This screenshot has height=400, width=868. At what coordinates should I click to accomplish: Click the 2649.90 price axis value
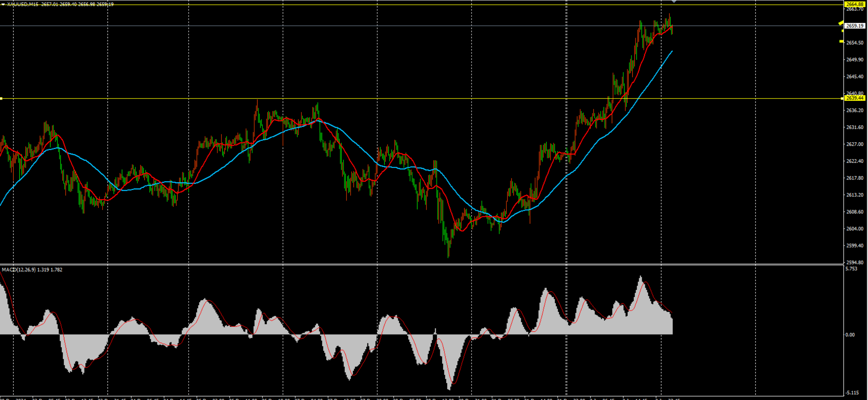tap(855, 59)
